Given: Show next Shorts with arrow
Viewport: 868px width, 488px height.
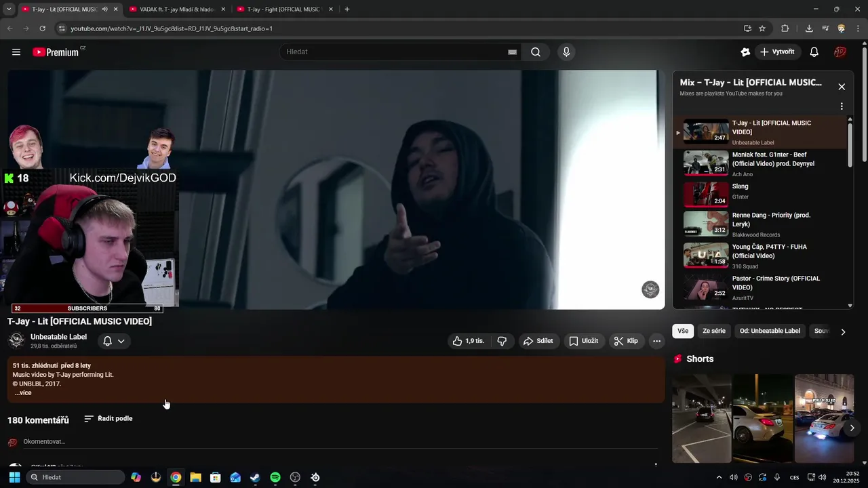Looking at the screenshot, I should pyautogui.click(x=852, y=428).
